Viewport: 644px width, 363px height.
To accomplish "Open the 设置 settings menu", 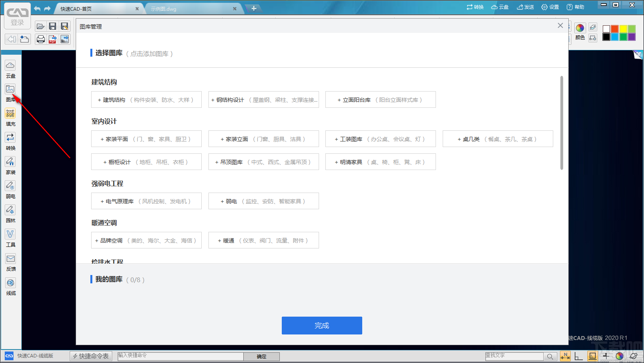I will (550, 7).
